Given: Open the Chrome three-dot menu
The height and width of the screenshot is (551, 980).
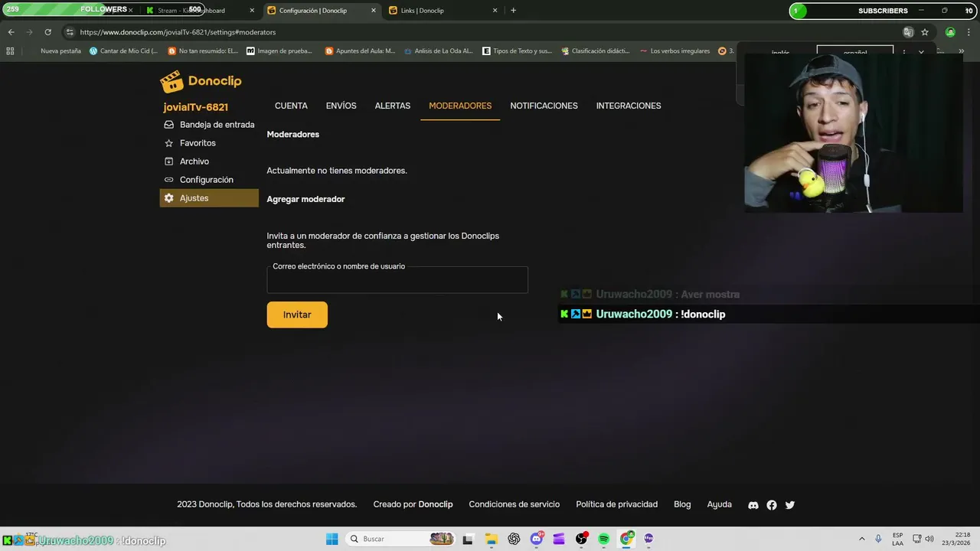Looking at the screenshot, I should click(x=967, y=32).
